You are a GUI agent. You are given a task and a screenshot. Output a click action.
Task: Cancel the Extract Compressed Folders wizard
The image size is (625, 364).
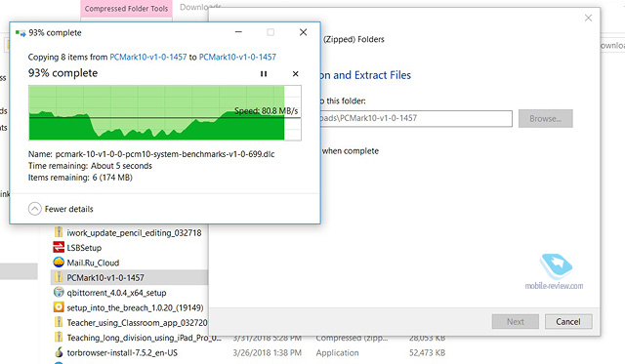click(x=568, y=321)
